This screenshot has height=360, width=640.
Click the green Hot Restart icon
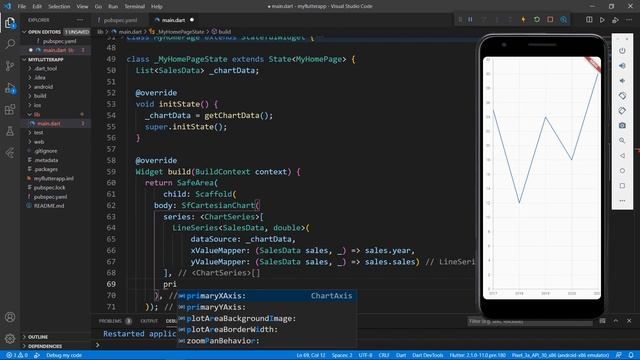537,20
